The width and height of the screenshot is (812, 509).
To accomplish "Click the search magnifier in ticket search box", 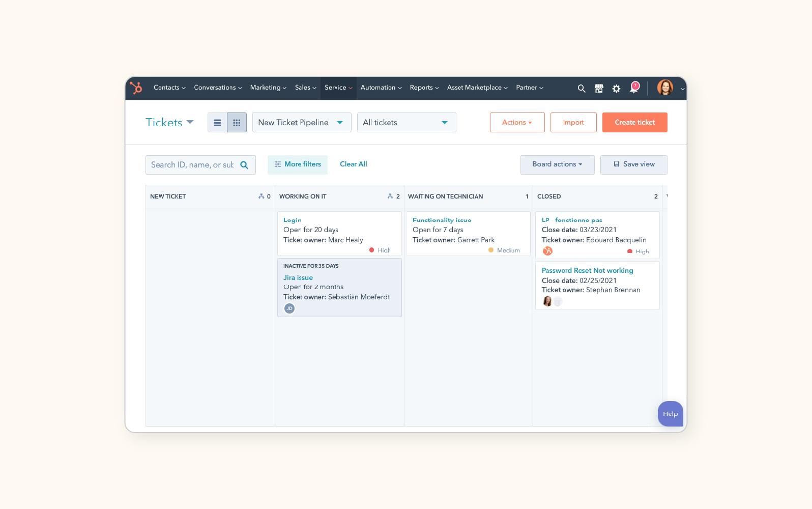I will [244, 165].
